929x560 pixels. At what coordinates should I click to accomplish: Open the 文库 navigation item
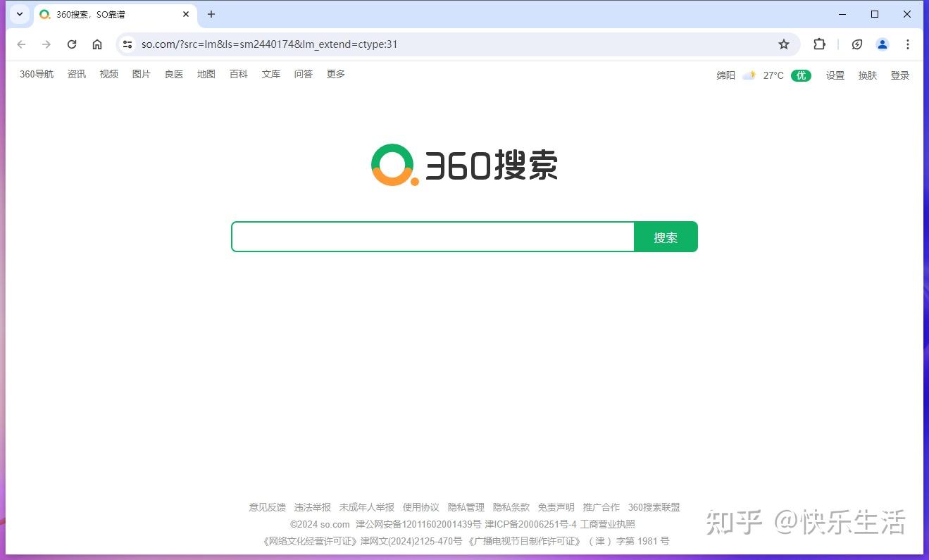pos(271,74)
